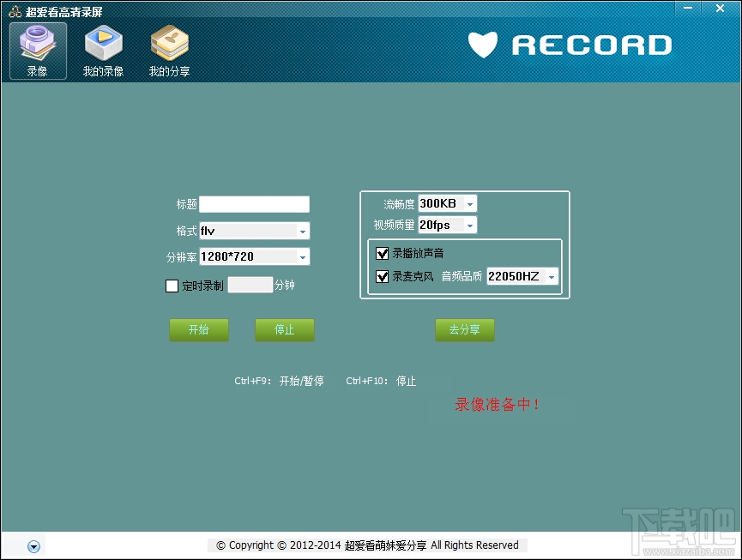The height and width of the screenshot is (560, 742).
Task: Click the 去分享 button
Action: (465, 329)
